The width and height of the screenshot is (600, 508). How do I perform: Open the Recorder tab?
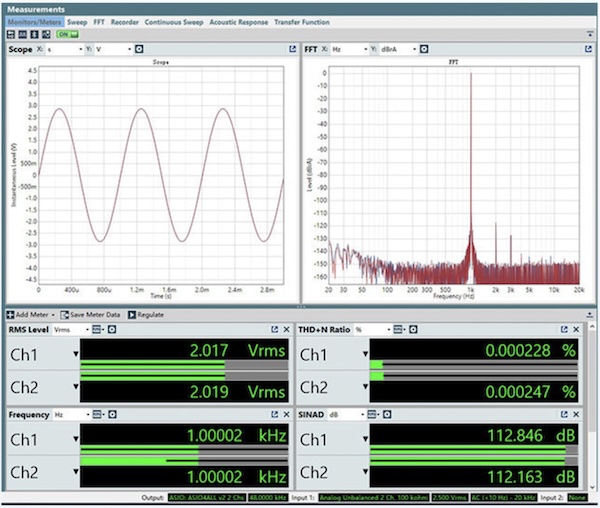[x=125, y=22]
